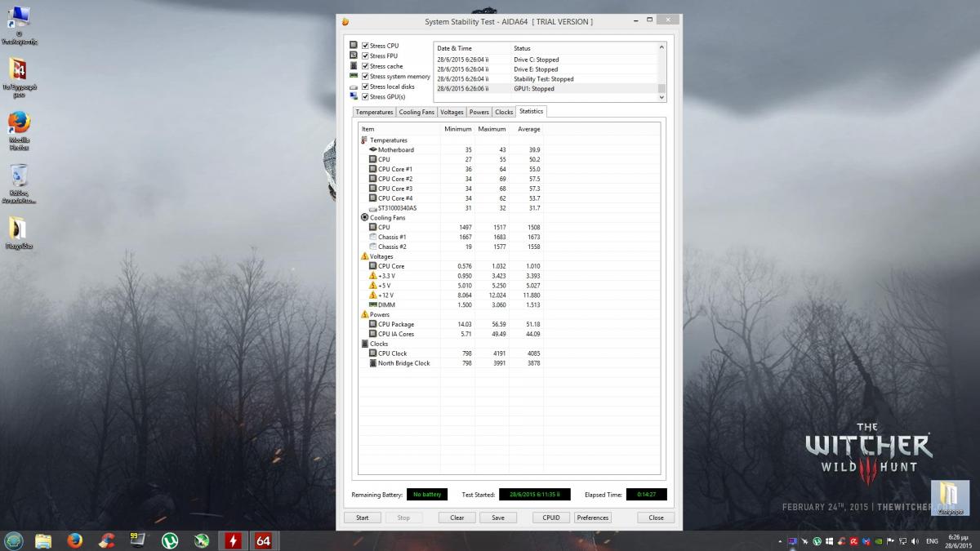The height and width of the screenshot is (551, 980).
Task: Open CPUID panel
Action: [x=551, y=518]
